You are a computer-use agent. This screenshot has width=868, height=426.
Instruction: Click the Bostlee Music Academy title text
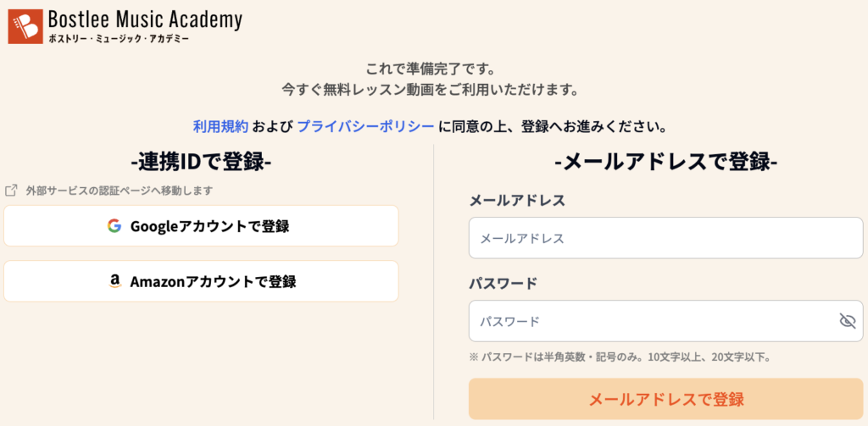(x=145, y=19)
